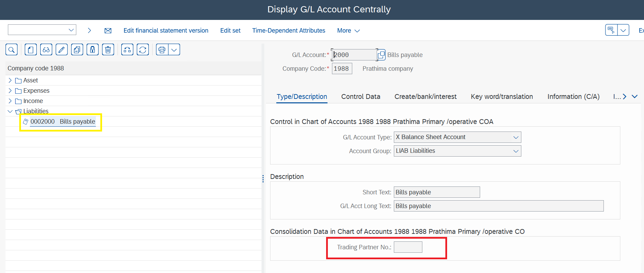Click the Short Text field

[x=437, y=192]
